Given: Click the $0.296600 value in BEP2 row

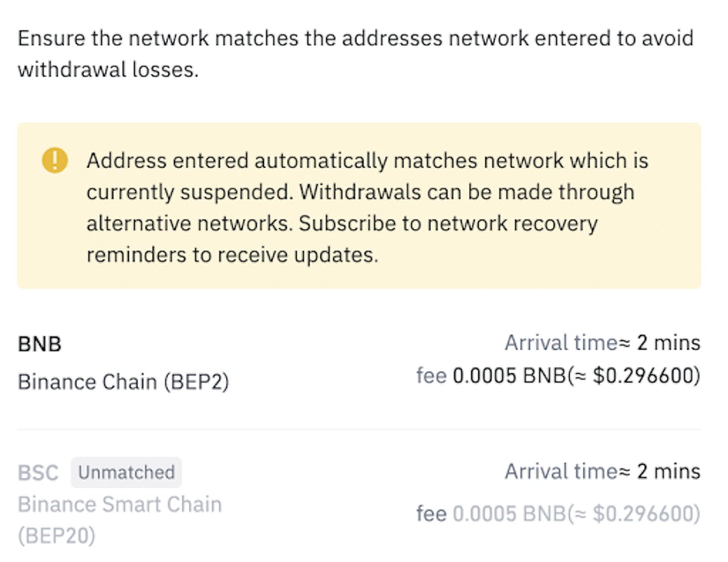Looking at the screenshot, I should coord(642,376).
